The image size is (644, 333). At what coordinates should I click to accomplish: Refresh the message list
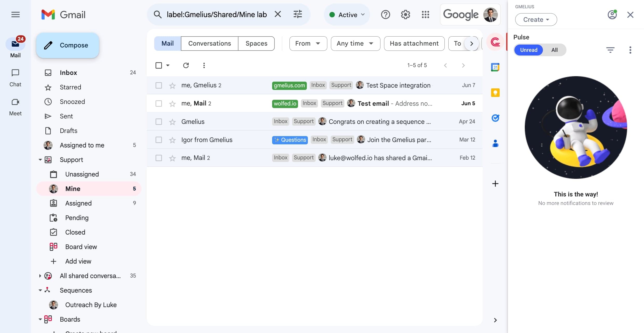tap(186, 65)
